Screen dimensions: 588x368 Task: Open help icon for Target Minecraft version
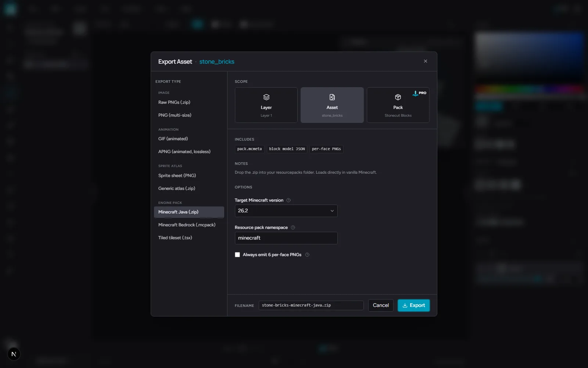[x=288, y=200]
